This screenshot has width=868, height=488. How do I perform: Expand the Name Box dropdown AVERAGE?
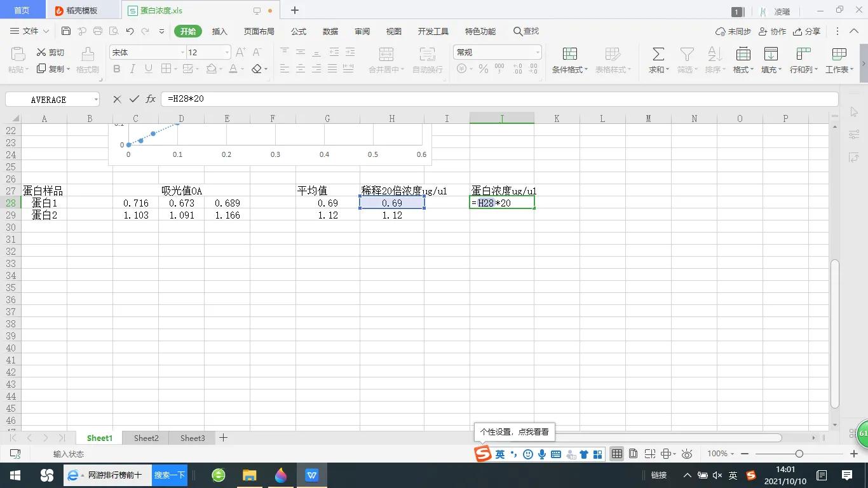[96, 99]
